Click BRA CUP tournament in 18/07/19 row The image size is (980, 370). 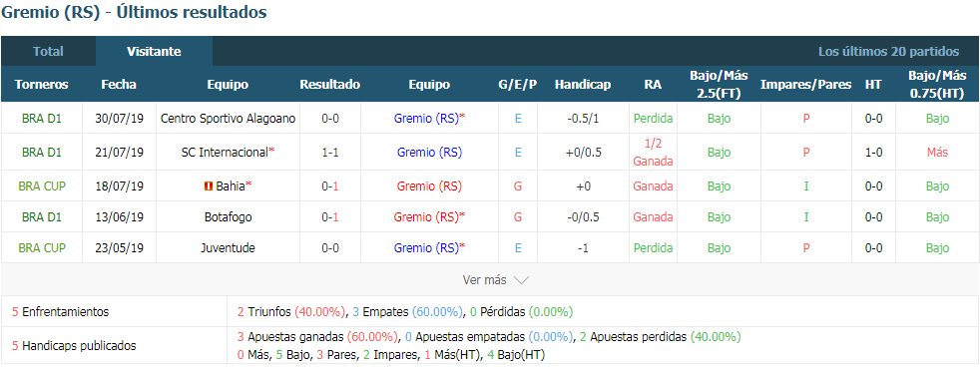coord(42,186)
